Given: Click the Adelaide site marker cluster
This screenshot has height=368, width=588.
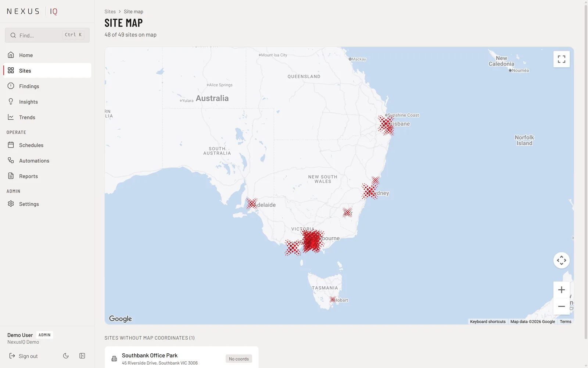Looking at the screenshot, I should click(x=252, y=204).
